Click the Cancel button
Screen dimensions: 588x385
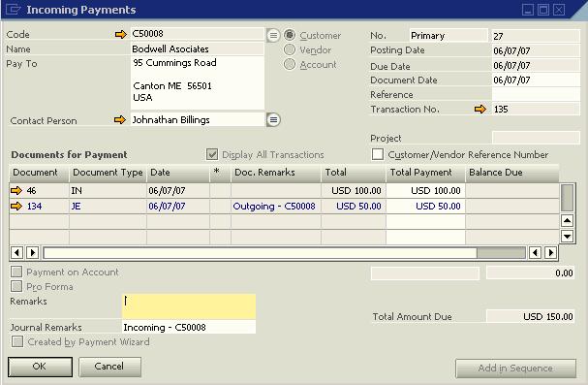pos(109,367)
